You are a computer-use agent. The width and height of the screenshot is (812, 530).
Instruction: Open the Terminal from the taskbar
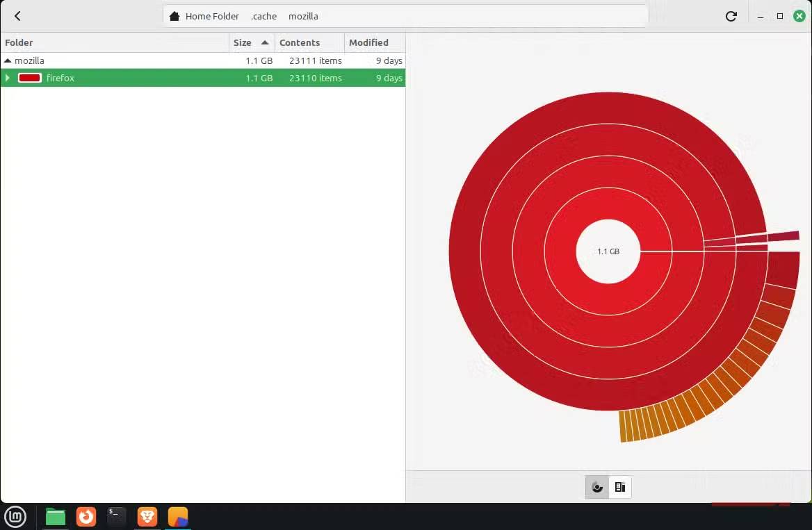[117, 517]
